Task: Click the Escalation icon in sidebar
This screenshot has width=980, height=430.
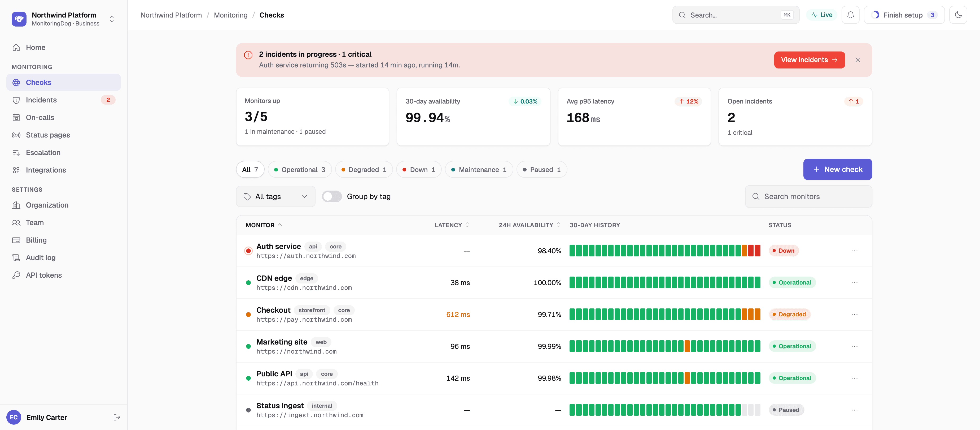Action: [16, 152]
